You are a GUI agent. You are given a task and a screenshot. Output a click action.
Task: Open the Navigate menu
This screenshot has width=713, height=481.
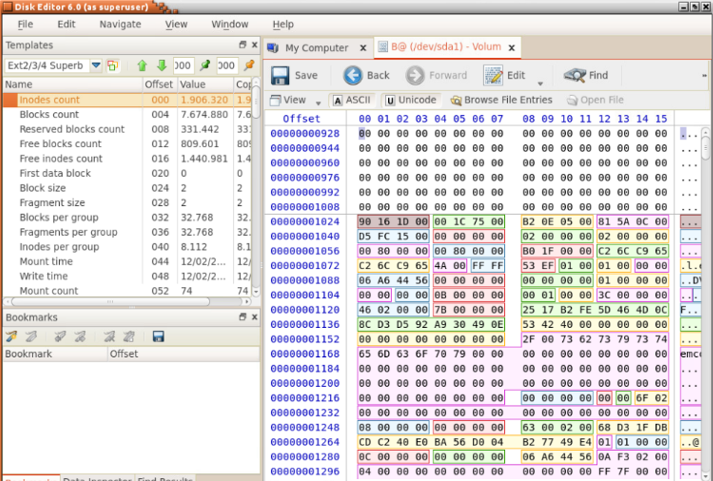pos(120,23)
